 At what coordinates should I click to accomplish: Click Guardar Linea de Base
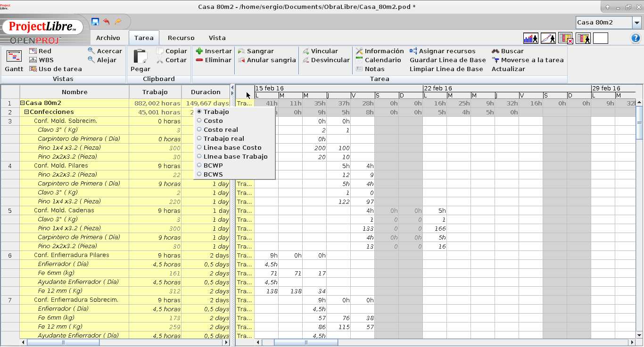[x=447, y=60]
